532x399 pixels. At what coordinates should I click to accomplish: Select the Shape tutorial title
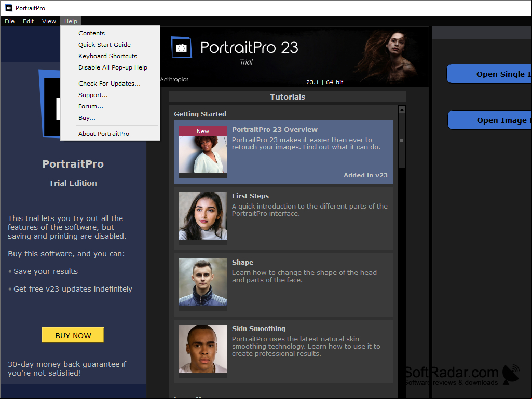coord(242,262)
